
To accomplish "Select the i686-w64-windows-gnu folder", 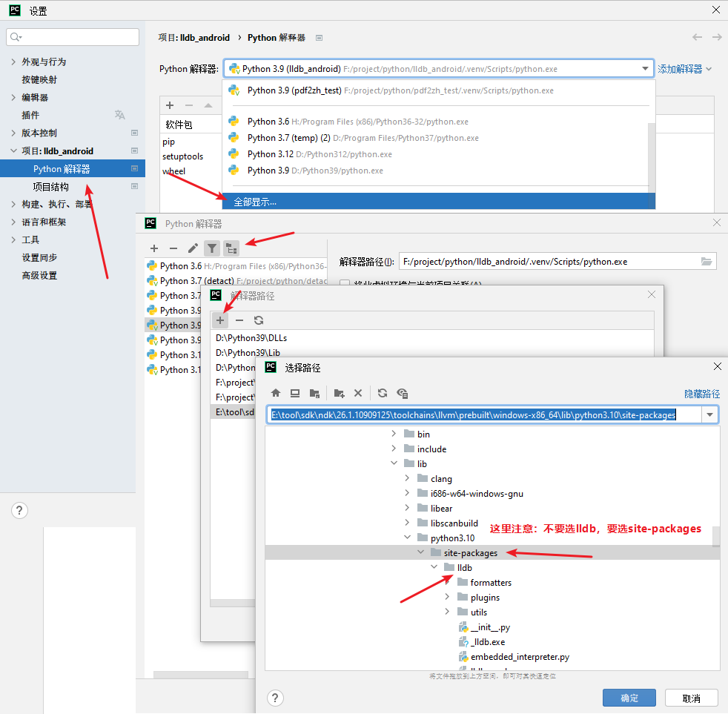I will coord(477,493).
